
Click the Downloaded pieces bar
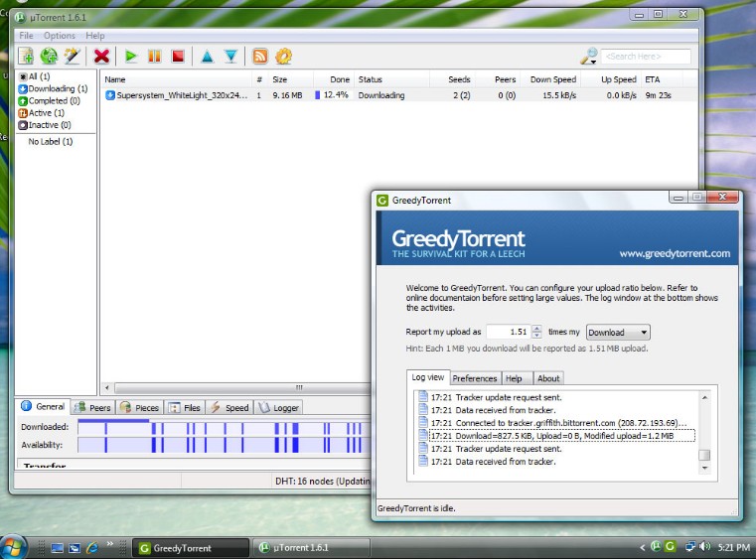coord(225,428)
